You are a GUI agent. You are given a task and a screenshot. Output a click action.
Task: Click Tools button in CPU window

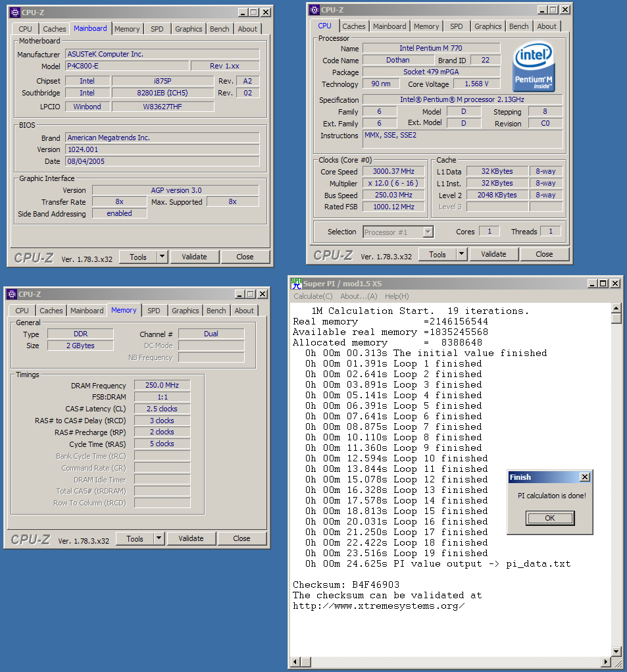438,254
